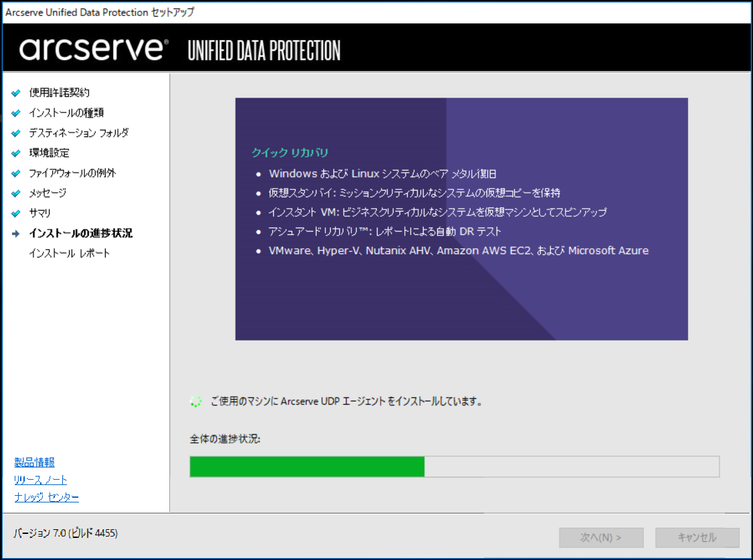This screenshot has width=753, height=560.
Task: Click the 全体の進捗状況 label
Action: pos(225,439)
